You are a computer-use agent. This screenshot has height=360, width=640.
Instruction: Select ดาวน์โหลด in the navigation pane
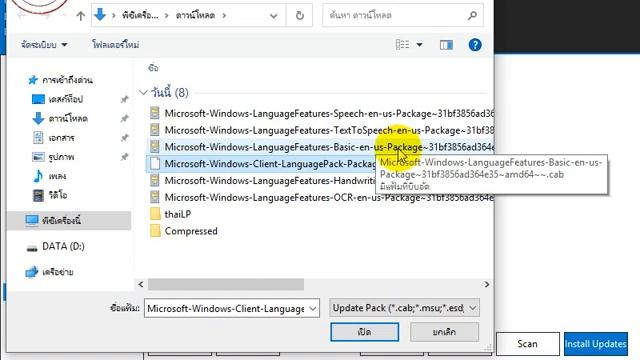(x=68, y=118)
